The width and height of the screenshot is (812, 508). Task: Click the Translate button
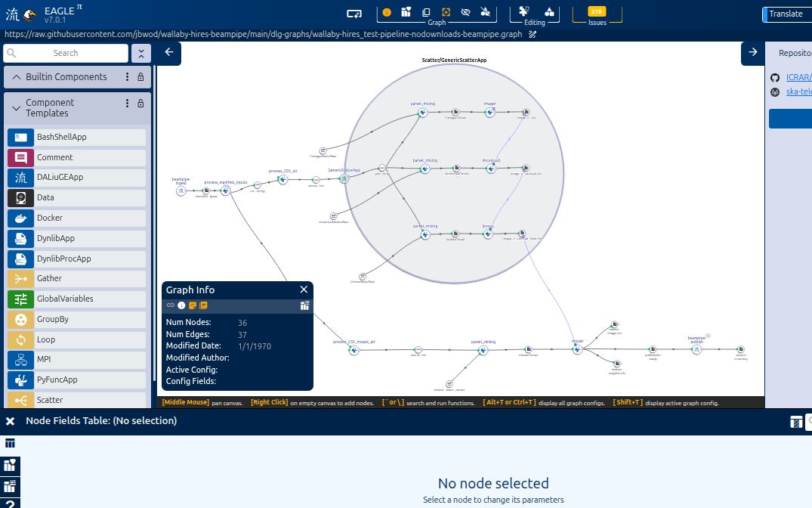pos(787,14)
